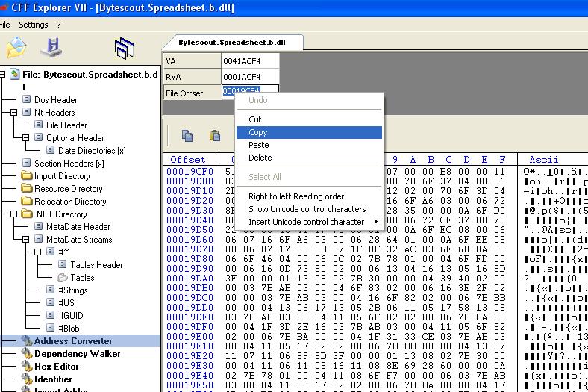Select Dos Header in the tree
The width and height of the screenshot is (588, 392).
click(x=55, y=100)
